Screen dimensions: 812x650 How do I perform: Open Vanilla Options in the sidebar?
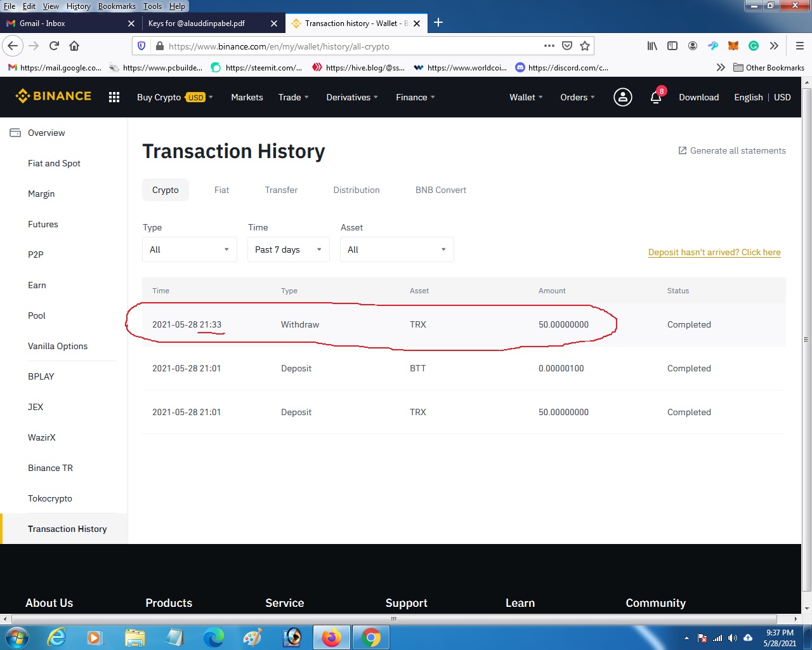click(58, 346)
